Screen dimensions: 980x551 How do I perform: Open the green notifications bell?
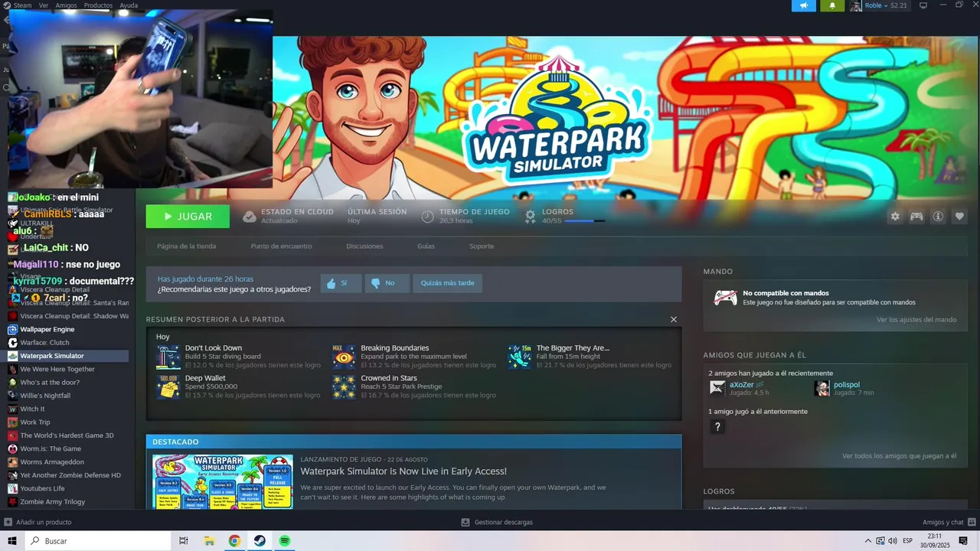pyautogui.click(x=832, y=5)
